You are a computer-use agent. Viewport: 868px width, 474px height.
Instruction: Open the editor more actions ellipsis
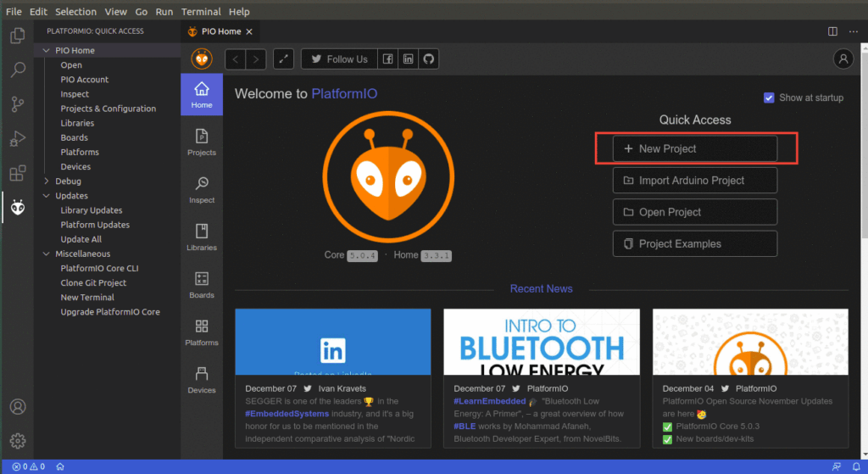(x=853, y=31)
